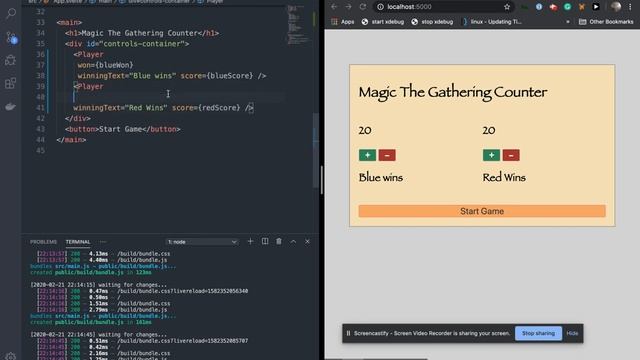Maximize the terminal panel with chevron up
This screenshot has height=360, width=640.
click(x=293, y=242)
